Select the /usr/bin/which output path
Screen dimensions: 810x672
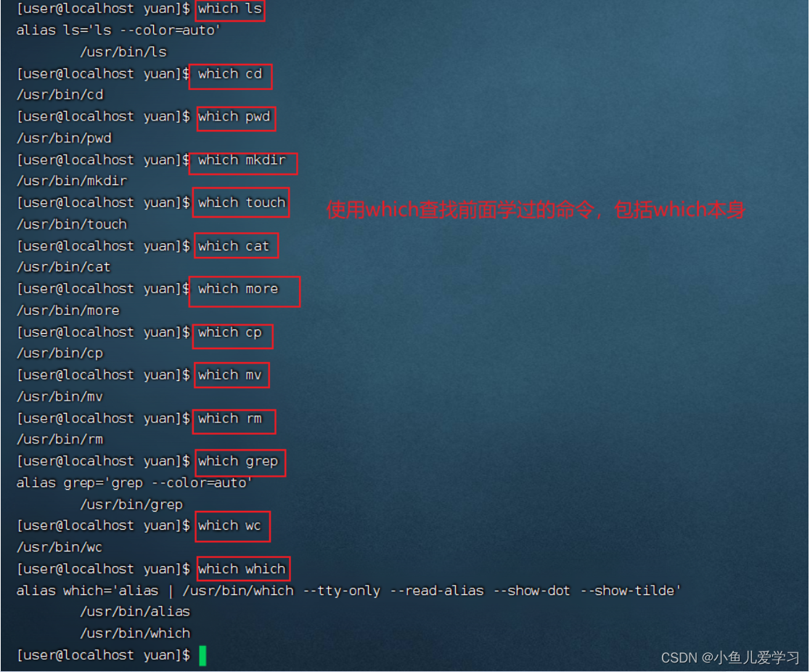click(135, 634)
